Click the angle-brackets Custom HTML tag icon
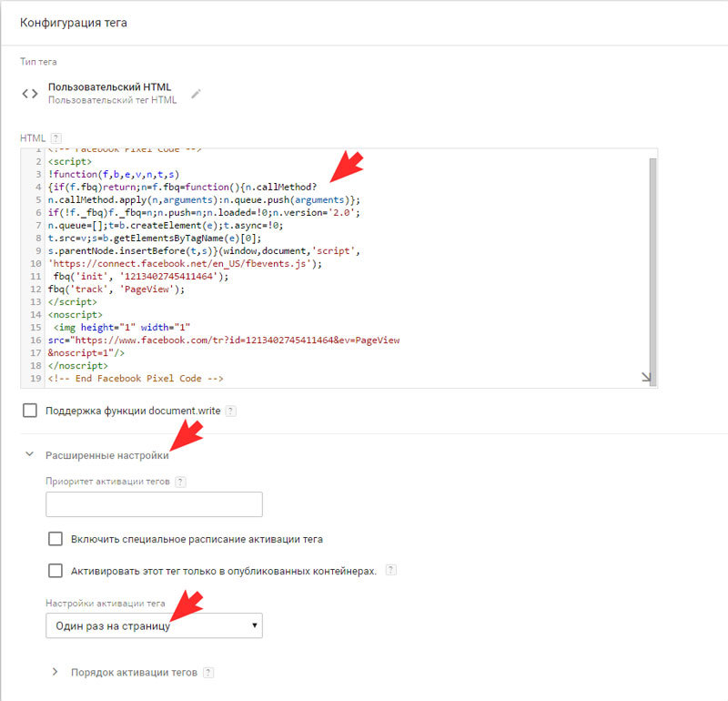The width and height of the screenshot is (728, 701). coord(30,94)
